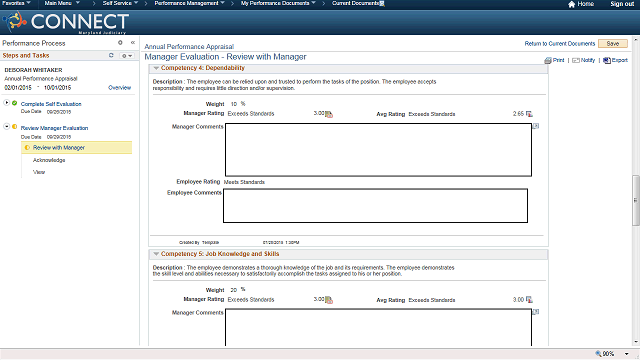Collapse Review Manager Evaluation step

pos(7,127)
